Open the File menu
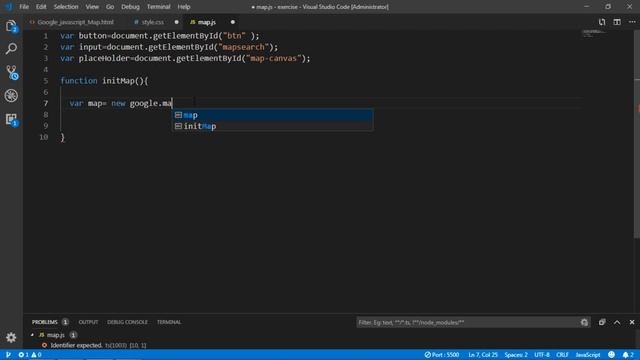Screen dimensions: 640x360 click(x=24, y=7)
